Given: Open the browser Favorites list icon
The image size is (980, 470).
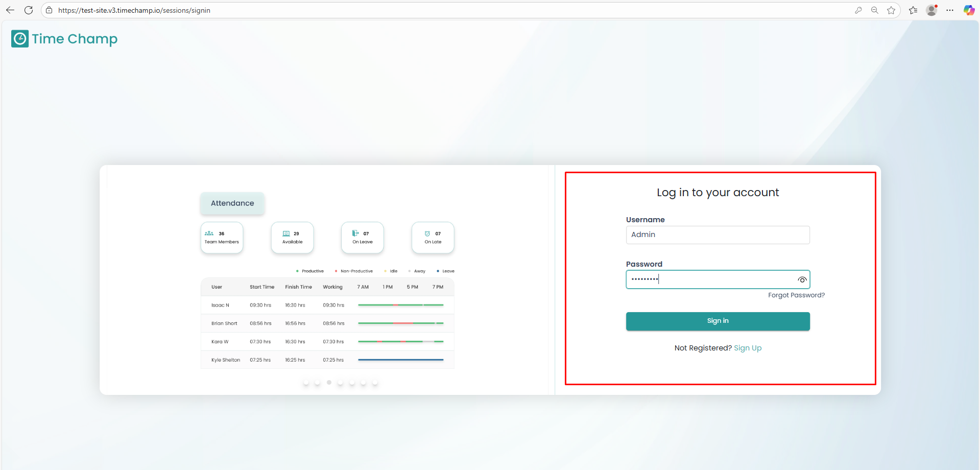Looking at the screenshot, I should [x=913, y=10].
